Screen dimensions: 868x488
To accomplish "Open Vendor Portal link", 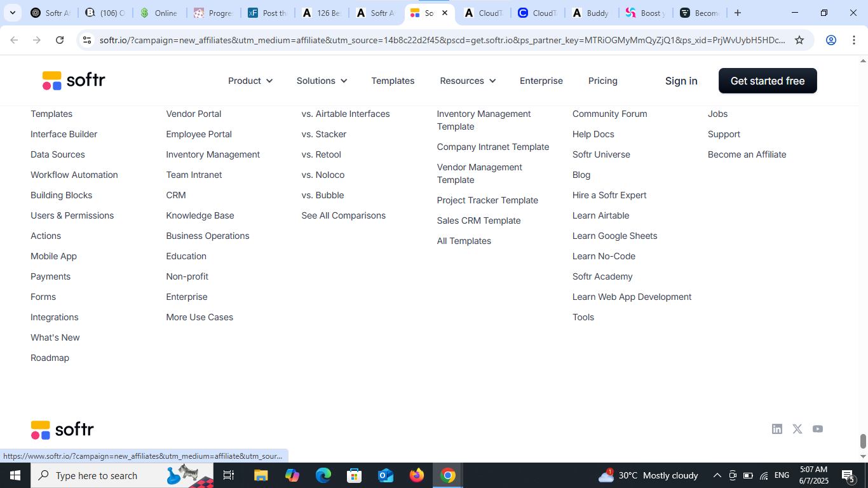I will pyautogui.click(x=194, y=114).
